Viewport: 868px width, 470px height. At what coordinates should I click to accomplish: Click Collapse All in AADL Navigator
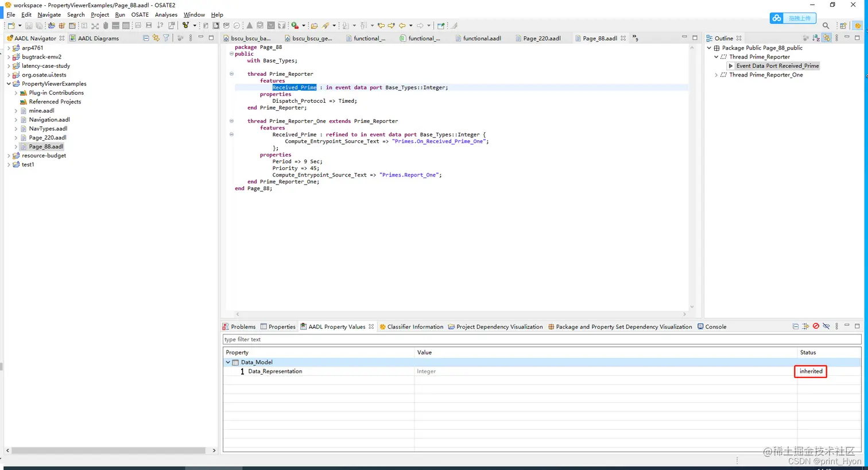(146, 38)
